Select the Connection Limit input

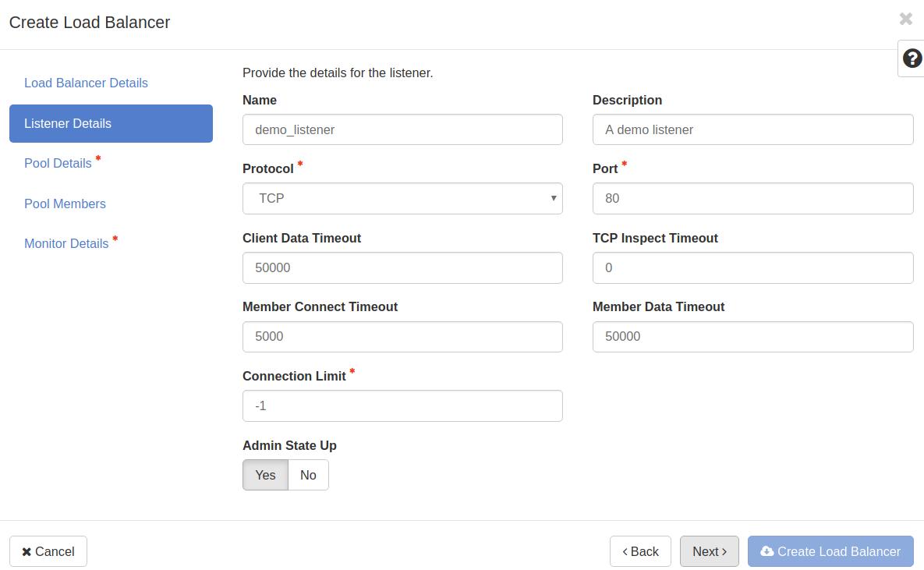click(402, 405)
